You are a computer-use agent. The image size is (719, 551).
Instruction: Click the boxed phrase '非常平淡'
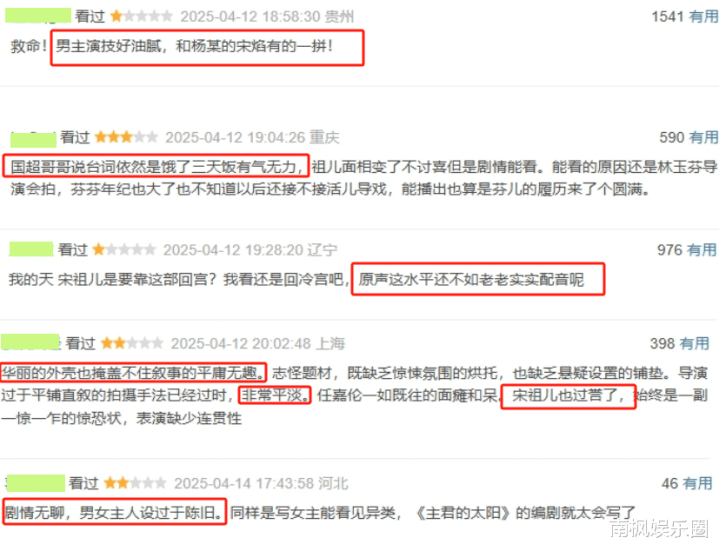[275, 395]
